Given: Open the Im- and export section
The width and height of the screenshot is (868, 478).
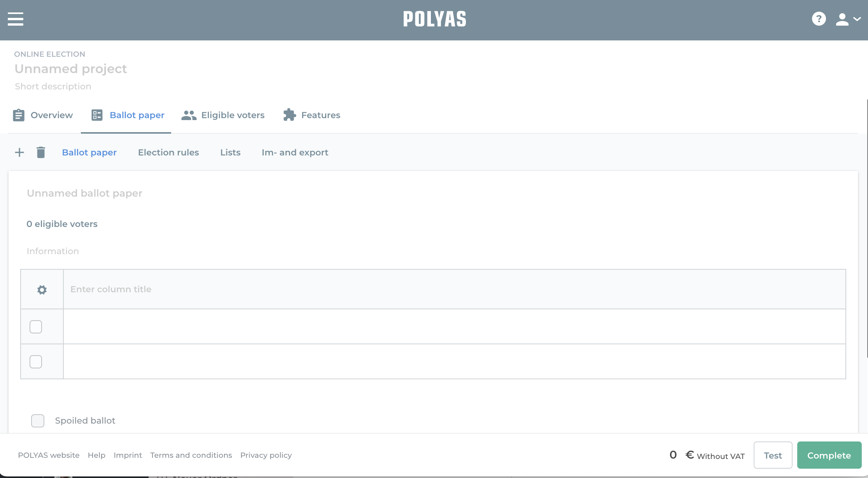Looking at the screenshot, I should [x=295, y=152].
